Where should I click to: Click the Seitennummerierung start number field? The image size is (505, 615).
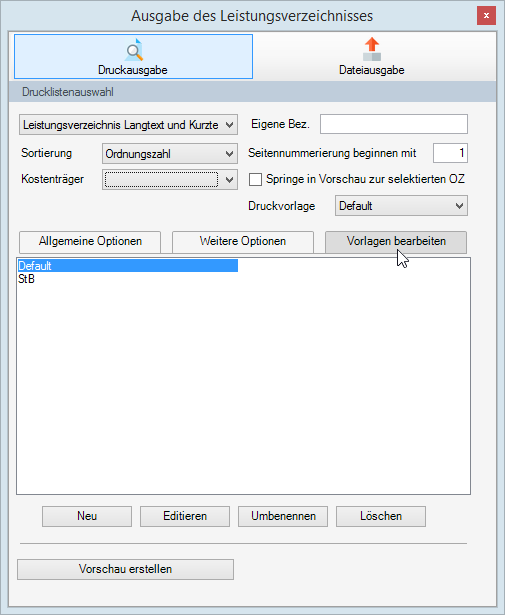click(450, 153)
